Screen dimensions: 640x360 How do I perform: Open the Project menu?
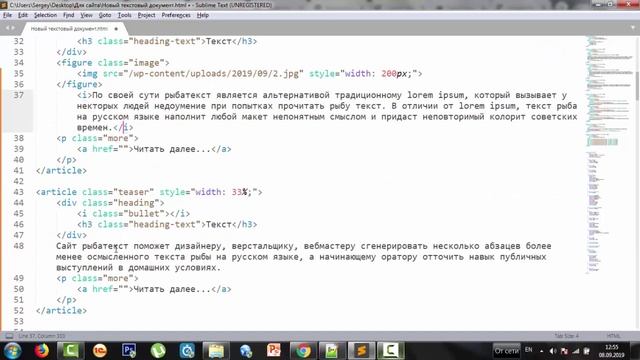146,15
